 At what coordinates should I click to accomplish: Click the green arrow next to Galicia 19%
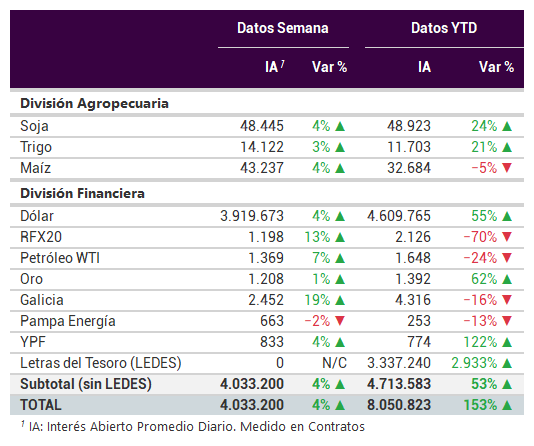(340, 300)
